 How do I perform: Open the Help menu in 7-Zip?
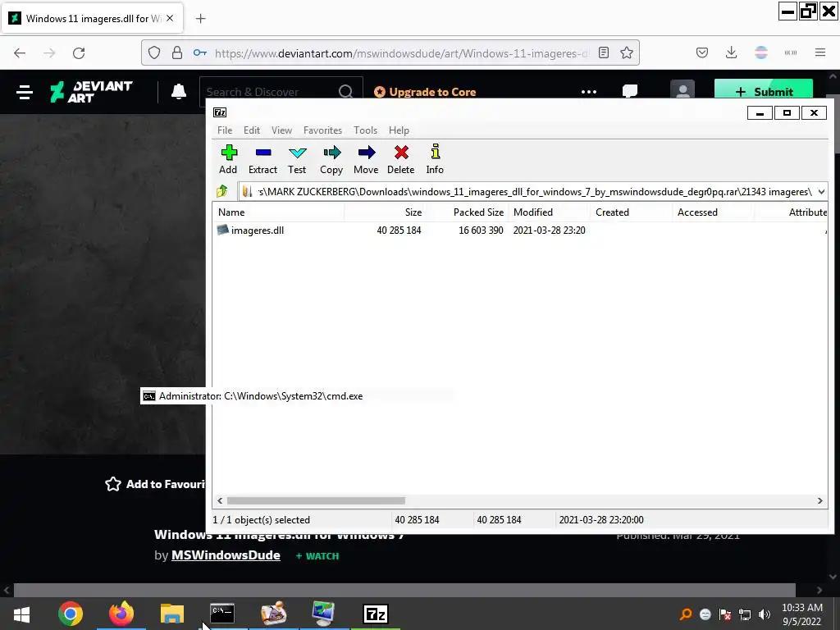pyautogui.click(x=399, y=130)
